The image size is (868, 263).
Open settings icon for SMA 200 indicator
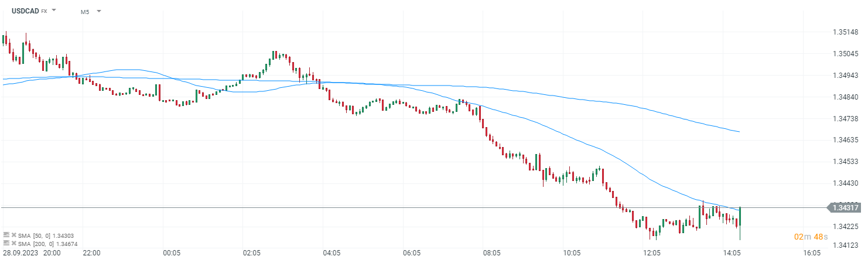[x=6, y=242]
